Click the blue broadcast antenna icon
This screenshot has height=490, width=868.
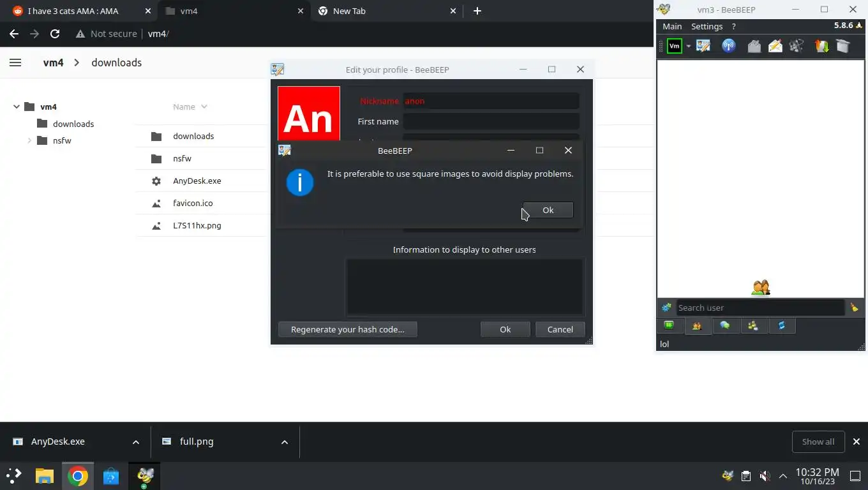coord(728,46)
